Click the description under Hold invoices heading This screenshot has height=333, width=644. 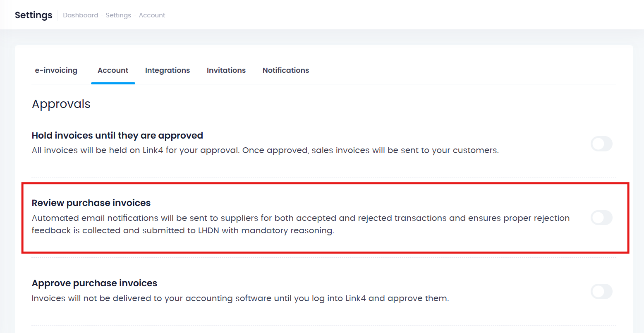coord(265,150)
